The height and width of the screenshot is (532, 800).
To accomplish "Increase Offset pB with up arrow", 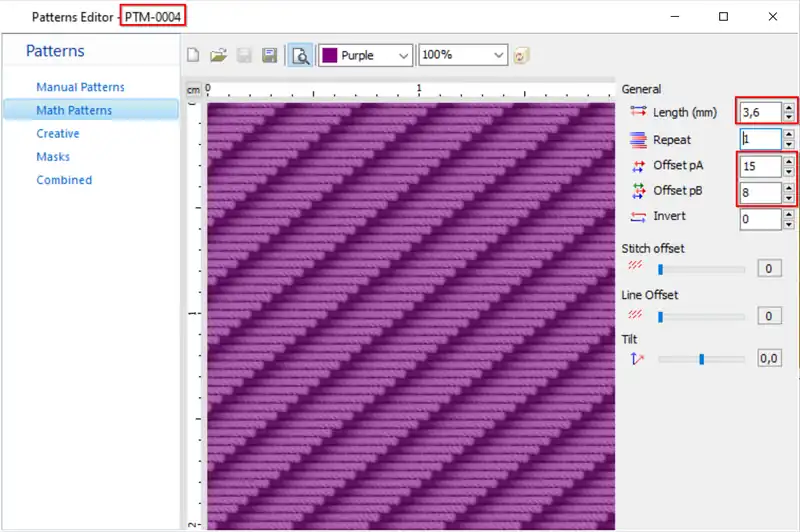I will pos(789,188).
